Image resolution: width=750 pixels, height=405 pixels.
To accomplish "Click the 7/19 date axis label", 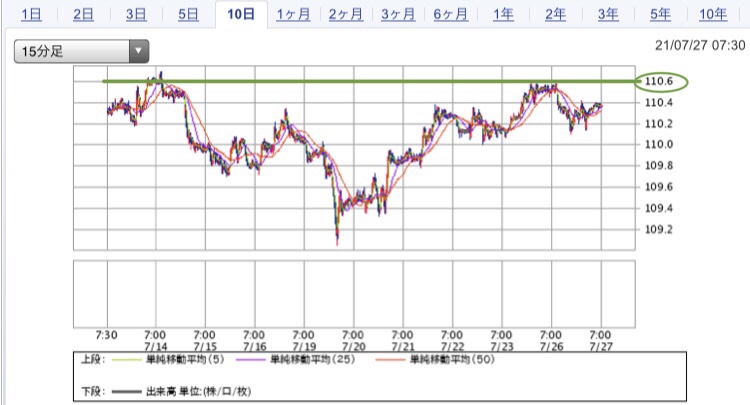I will pos(304,347).
